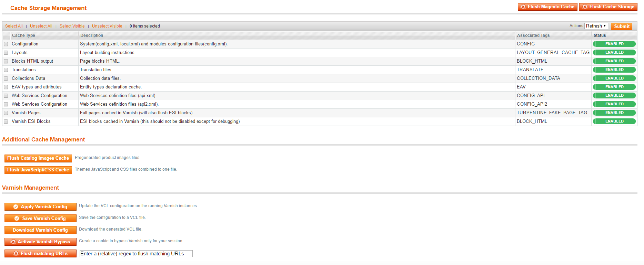Click the flush icon on Flush Magento Cache button
Image resolution: width=644 pixels, height=265 pixels.
click(523, 7)
